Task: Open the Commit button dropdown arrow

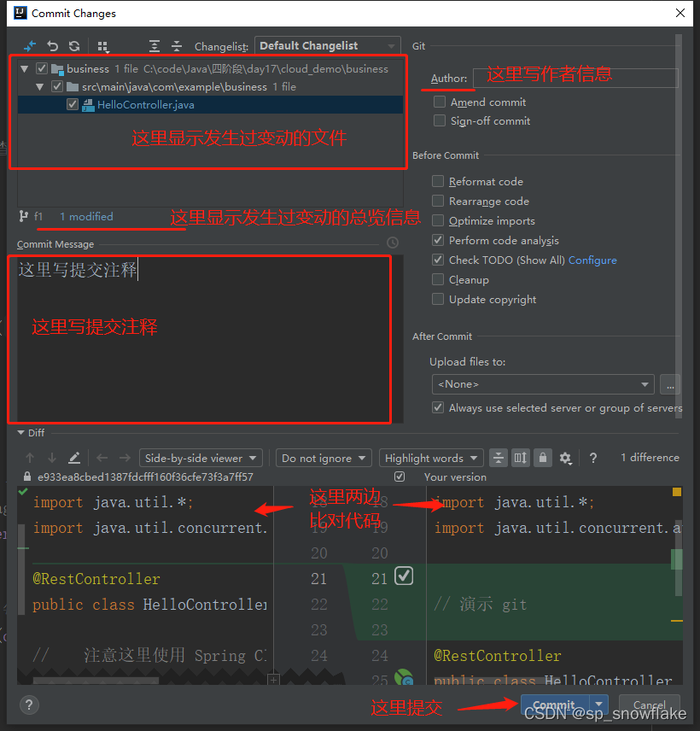Action: click(x=599, y=704)
